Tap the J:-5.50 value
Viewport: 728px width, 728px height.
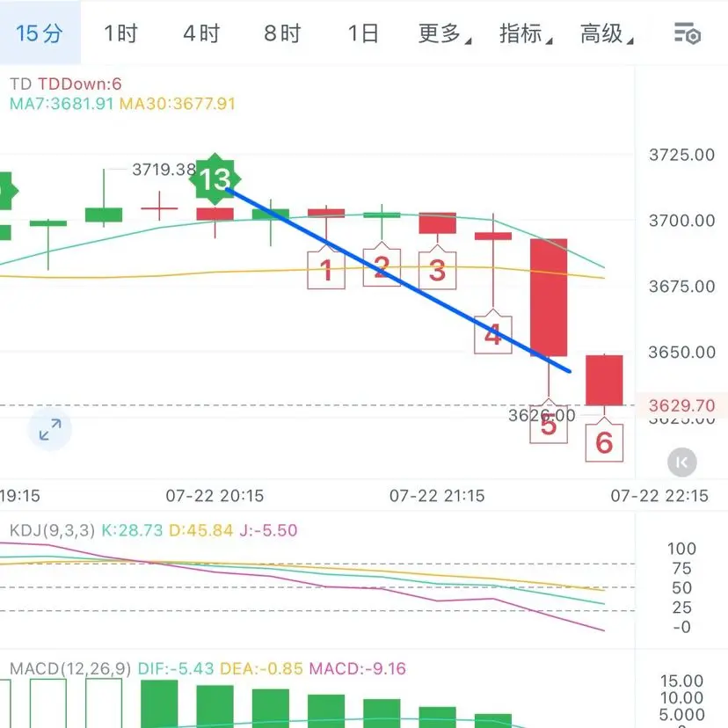[x=268, y=530]
